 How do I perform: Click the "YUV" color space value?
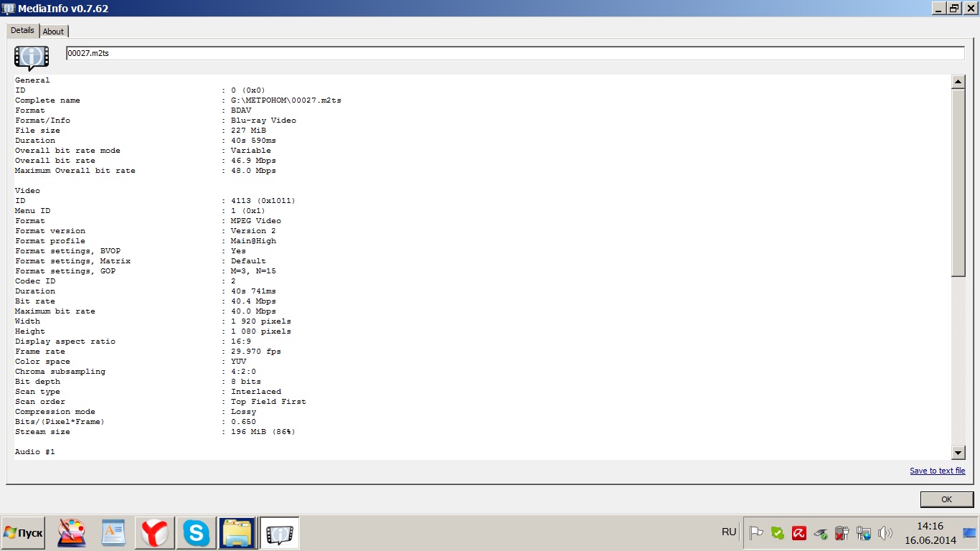[x=239, y=362]
